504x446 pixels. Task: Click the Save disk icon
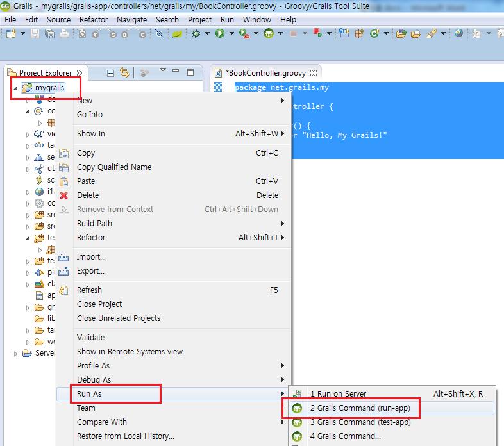point(35,33)
